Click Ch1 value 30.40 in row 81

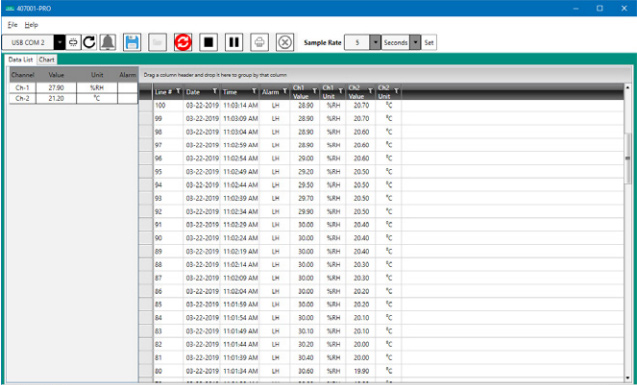coord(306,358)
